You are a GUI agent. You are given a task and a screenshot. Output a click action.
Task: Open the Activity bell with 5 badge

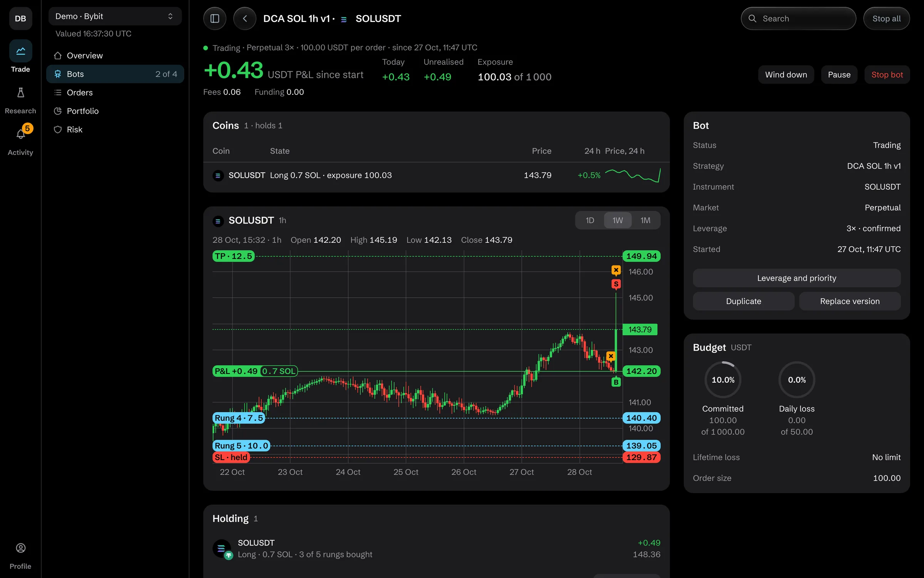tap(20, 134)
